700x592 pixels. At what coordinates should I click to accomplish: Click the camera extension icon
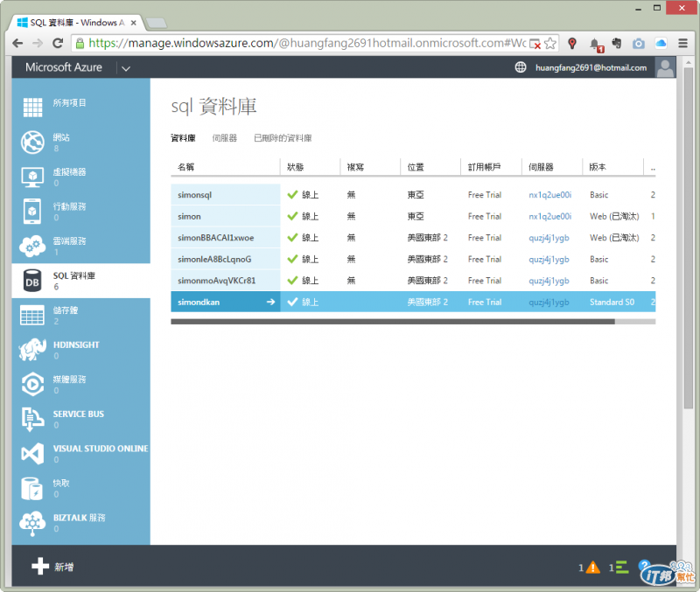[x=639, y=43]
